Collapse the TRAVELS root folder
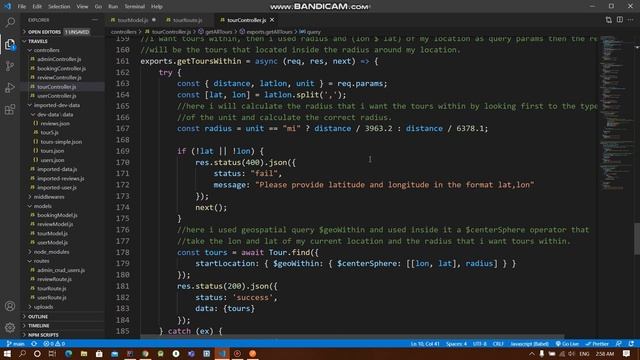The width and height of the screenshot is (640, 360). click(38, 41)
